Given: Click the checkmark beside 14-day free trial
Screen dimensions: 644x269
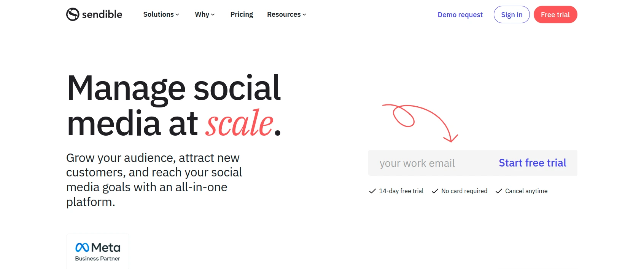Looking at the screenshot, I should (x=372, y=191).
